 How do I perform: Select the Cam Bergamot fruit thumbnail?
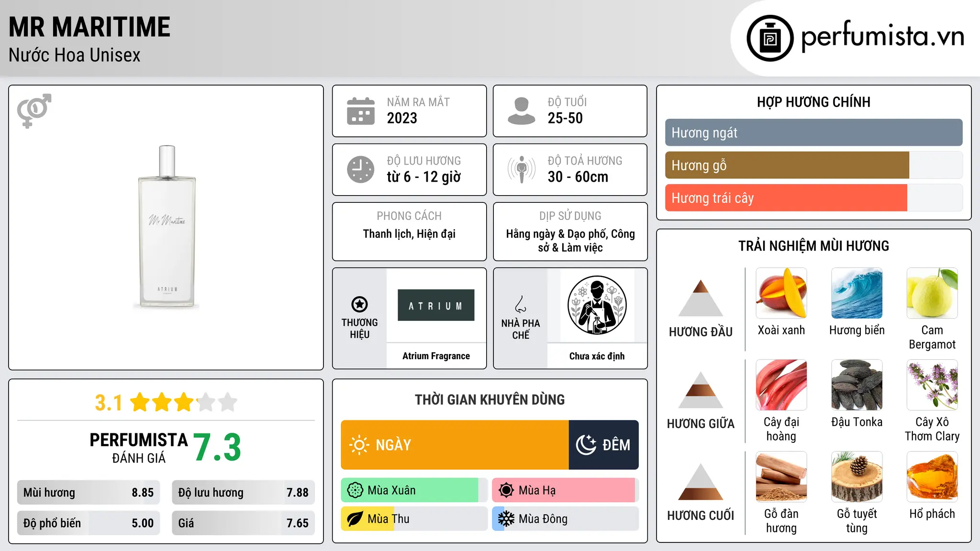tap(932, 293)
